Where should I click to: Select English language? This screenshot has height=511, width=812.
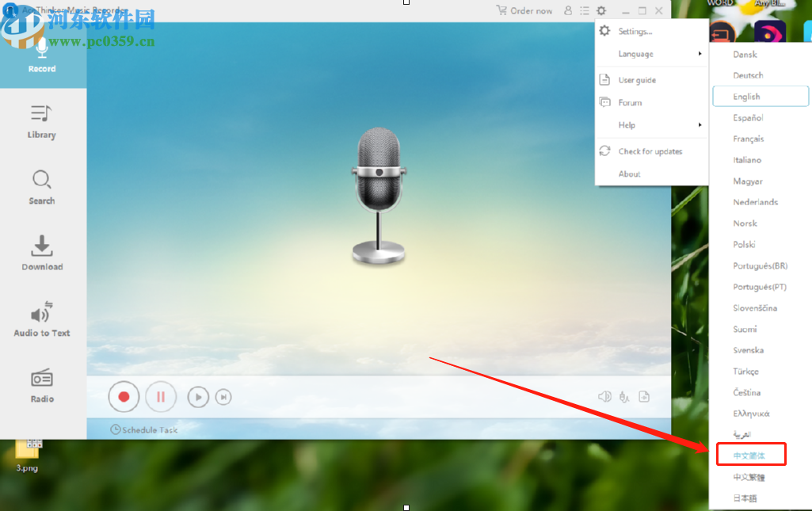(x=761, y=97)
